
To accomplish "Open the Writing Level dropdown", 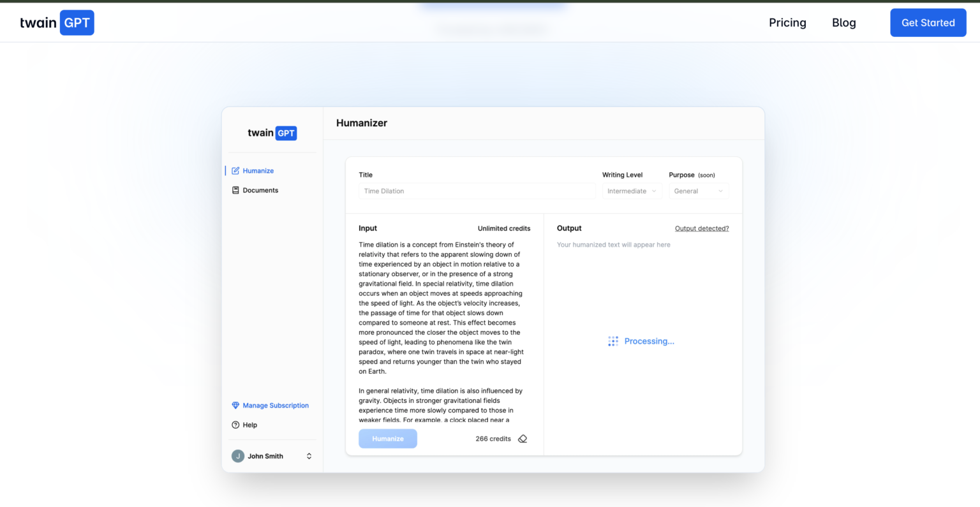I will (632, 191).
